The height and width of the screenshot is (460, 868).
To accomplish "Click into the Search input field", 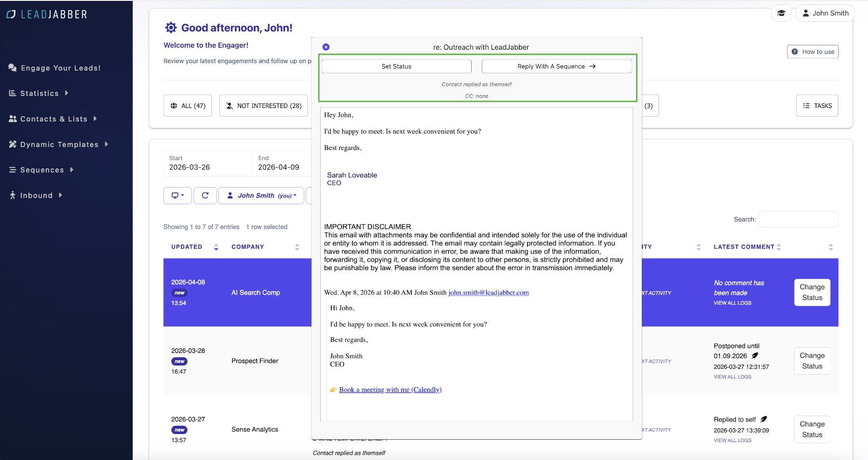I will pyautogui.click(x=799, y=219).
